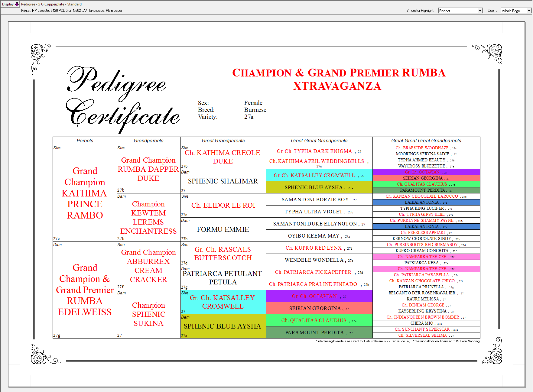Click green Ch. Qualitas Claudius great great grandparent cell
The image size is (533, 392).
coord(319,320)
